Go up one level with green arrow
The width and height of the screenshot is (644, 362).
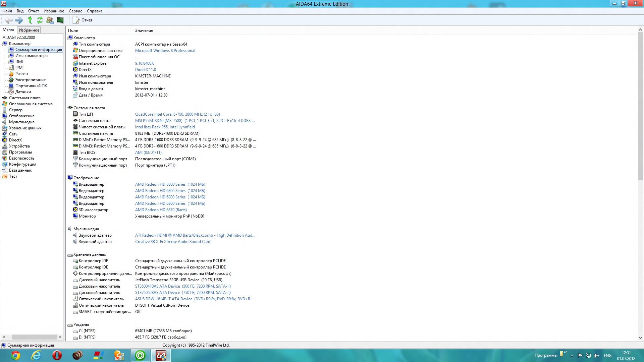tap(30, 20)
